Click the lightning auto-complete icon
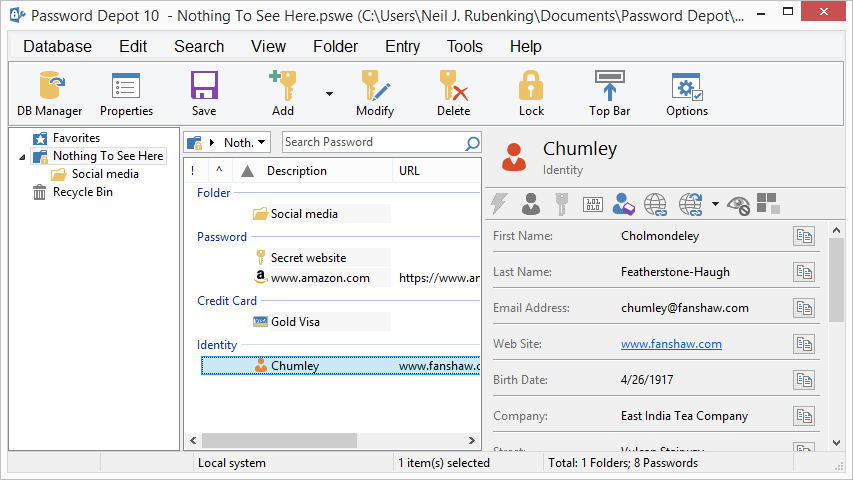Image resolution: width=853 pixels, height=480 pixels. 499,204
